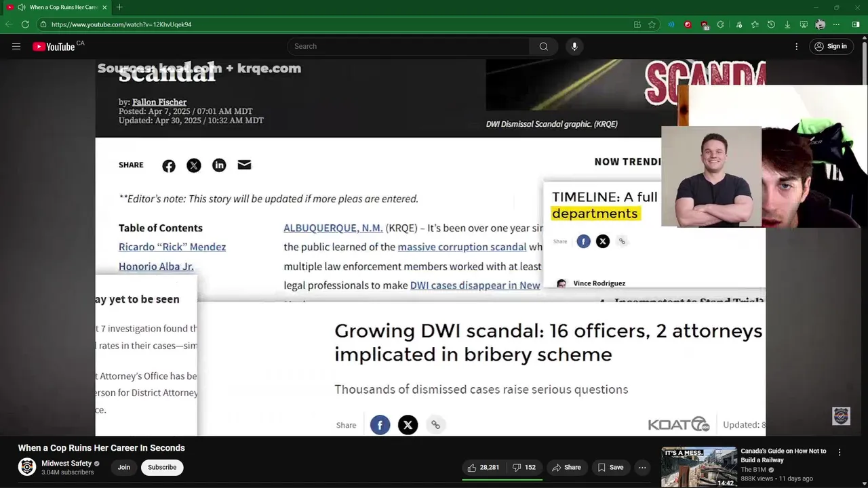Click the search magnifier button
The image size is (868, 488).
click(543, 46)
